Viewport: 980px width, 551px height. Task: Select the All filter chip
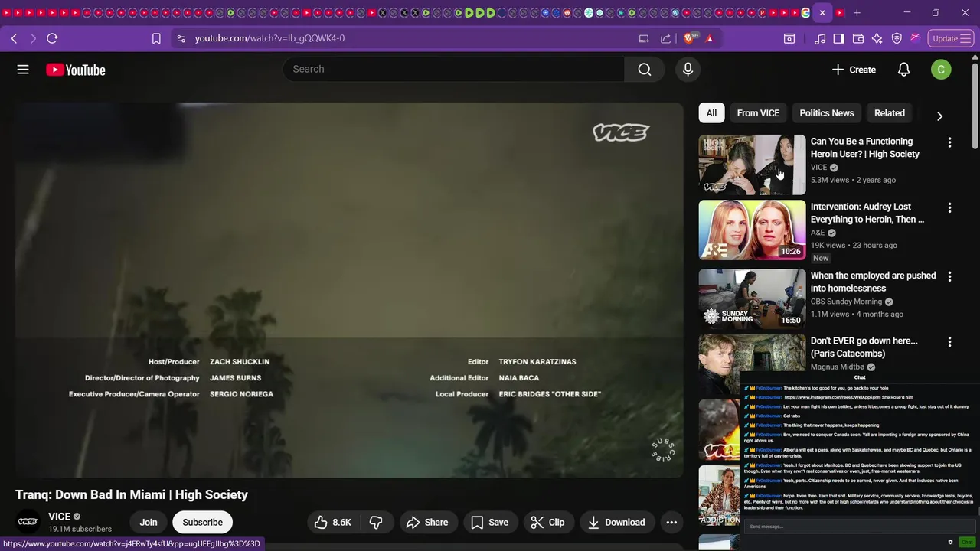[711, 113]
